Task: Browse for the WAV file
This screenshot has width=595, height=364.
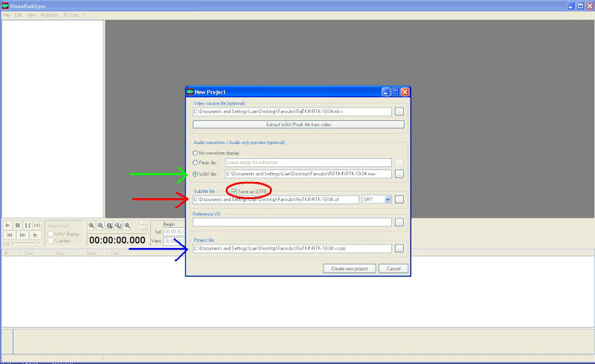Action: point(399,174)
